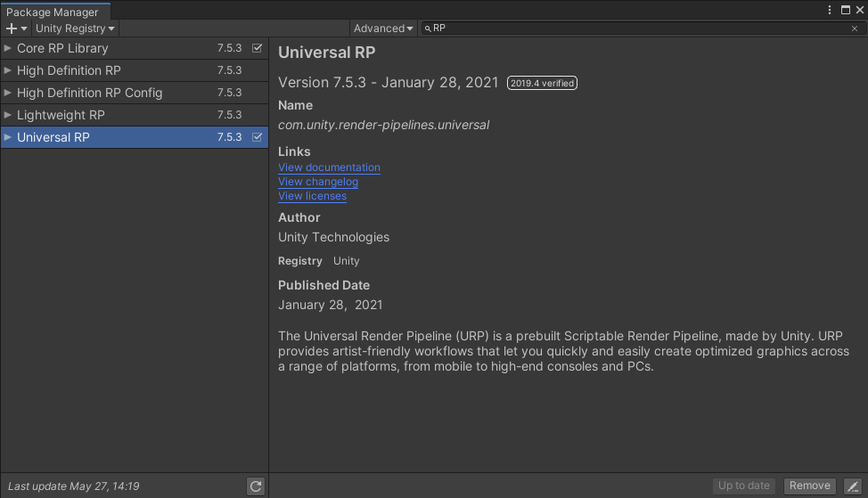This screenshot has width=868, height=498.
Task: Click version 7.5.3 of Lightweight RP
Action: pos(229,115)
